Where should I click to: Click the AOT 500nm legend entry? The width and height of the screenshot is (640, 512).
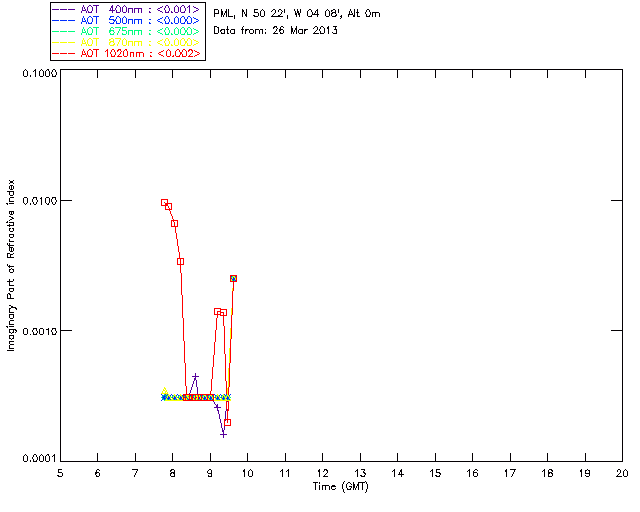coord(127,20)
